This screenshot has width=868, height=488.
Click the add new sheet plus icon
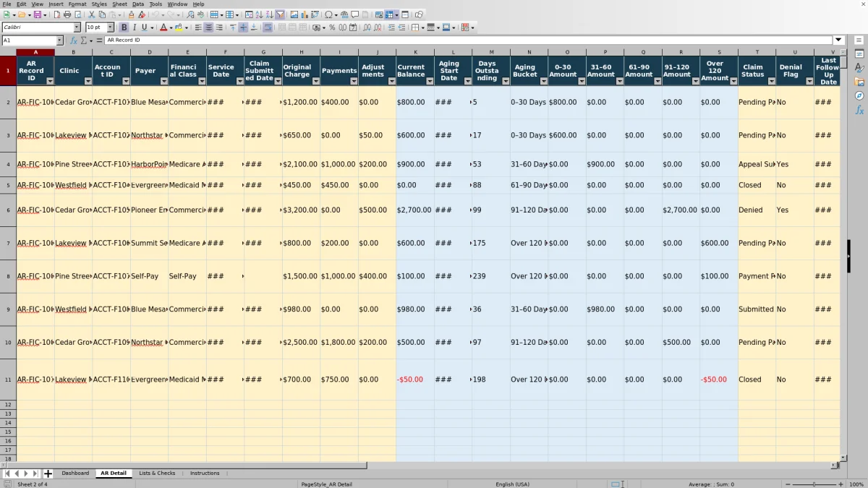click(48, 474)
